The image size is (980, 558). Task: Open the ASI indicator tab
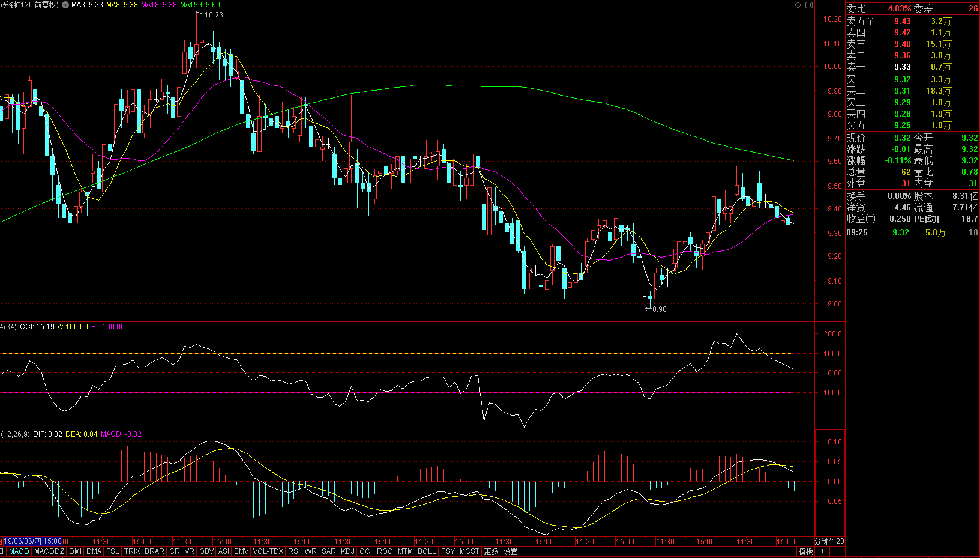[x=224, y=551]
